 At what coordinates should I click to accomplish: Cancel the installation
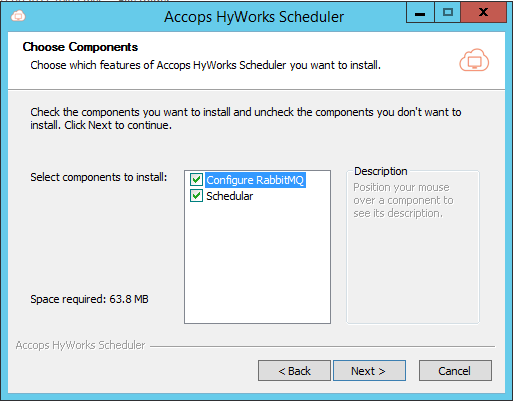(455, 370)
